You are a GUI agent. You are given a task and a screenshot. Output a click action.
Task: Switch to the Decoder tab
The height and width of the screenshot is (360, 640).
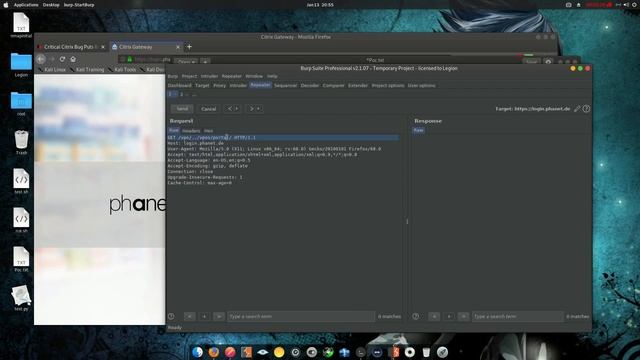(x=309, y=85)
